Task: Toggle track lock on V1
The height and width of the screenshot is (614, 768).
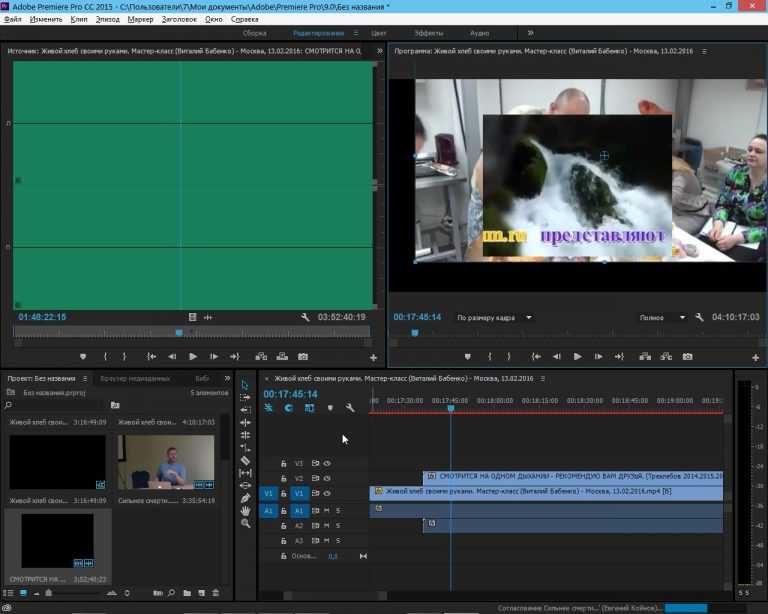Action: coord(284,494)
